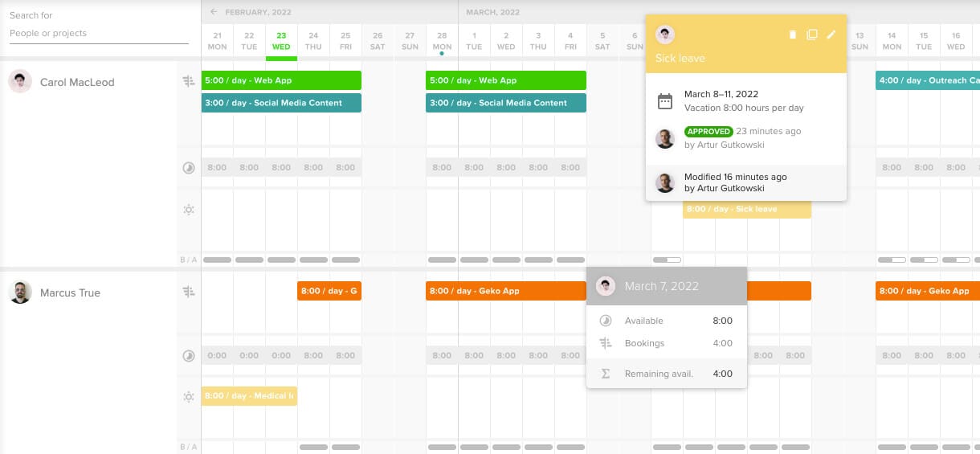Select the 4 FRI date column header
The height and width of the screenshot is (454, 980).
pyautogui.click(x=570, y=41)
